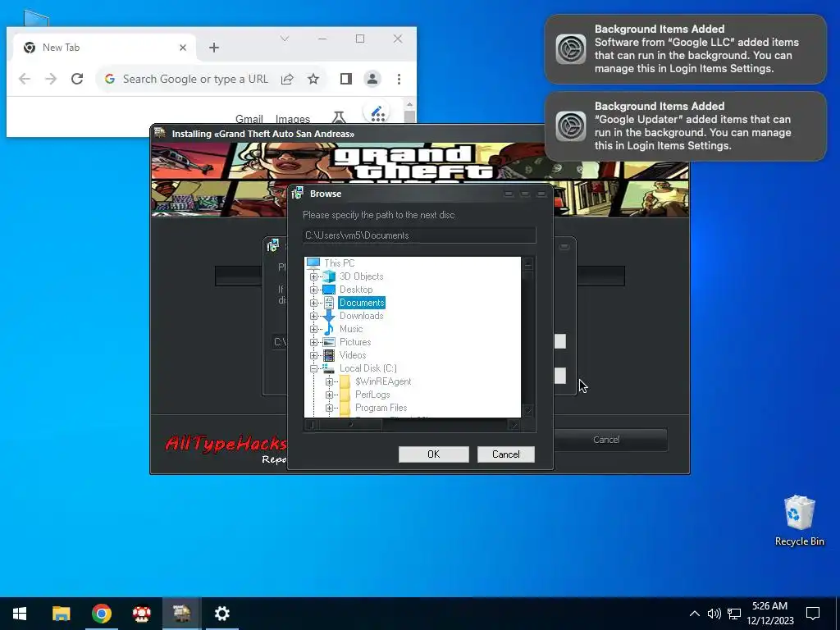The width and height of the screenshot is (840, 630).
Task: Select Local Disk (C:) in tree
Action: coord(368,368)
